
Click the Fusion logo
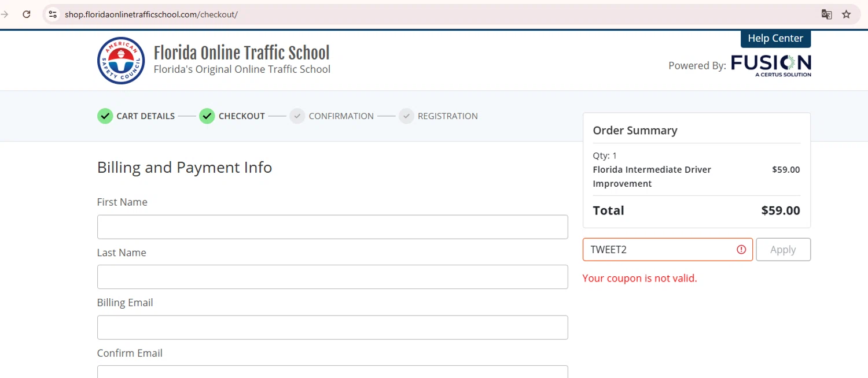(x=771, y=65)
